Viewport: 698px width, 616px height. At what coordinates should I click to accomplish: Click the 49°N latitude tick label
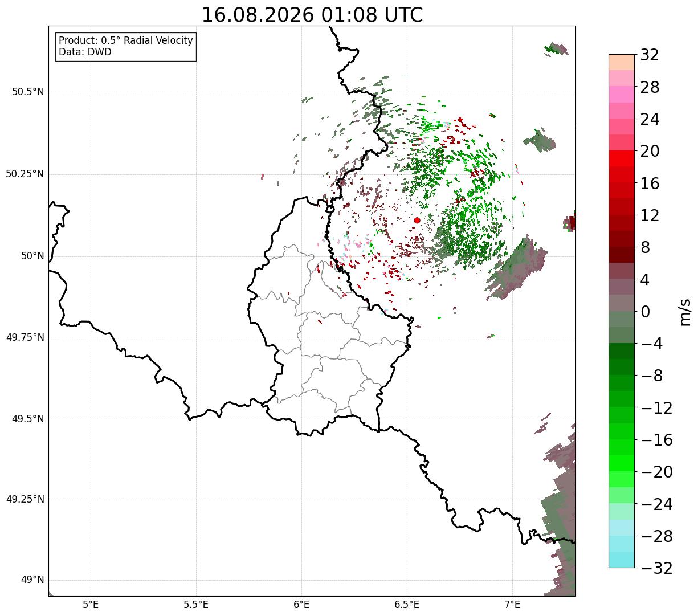click(x=32, y=580)
